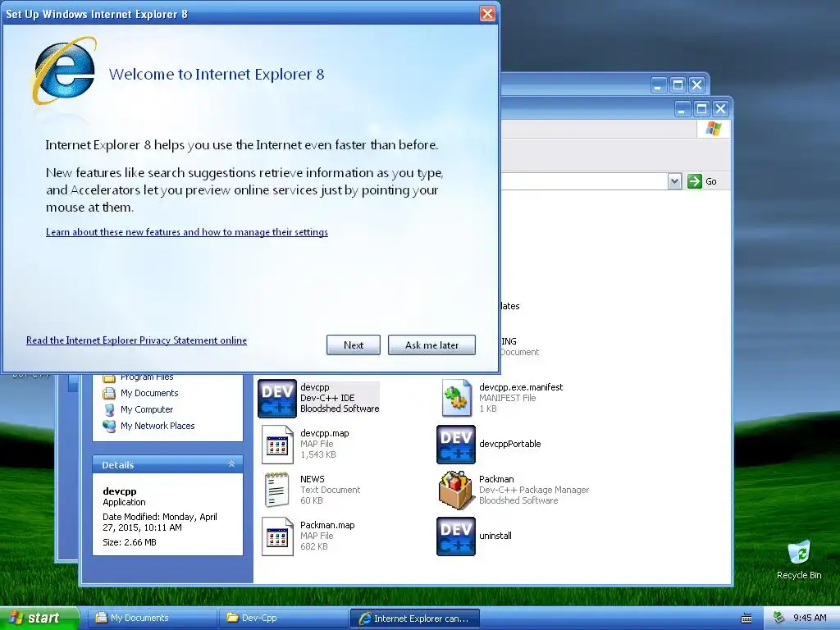Select the Packman.map file icon
Image resolution: width=840 pixels, height=630 pixels.
point(277,536)
